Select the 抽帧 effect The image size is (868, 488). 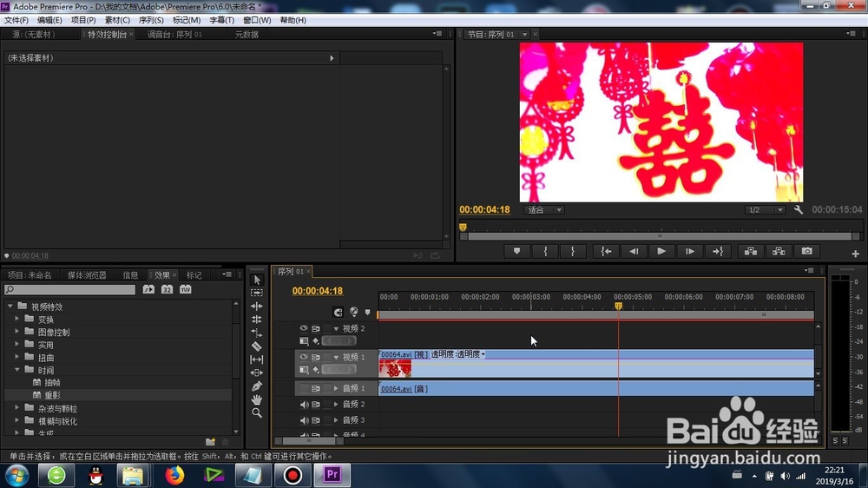click(x=52, y=383)
